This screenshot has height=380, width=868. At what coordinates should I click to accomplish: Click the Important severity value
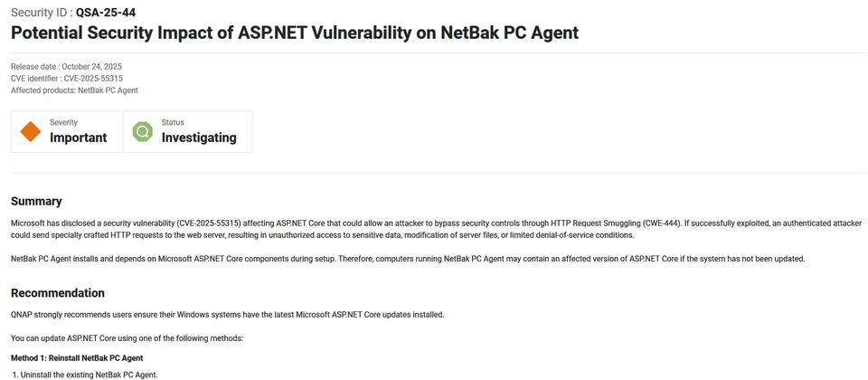pos(78,138)
